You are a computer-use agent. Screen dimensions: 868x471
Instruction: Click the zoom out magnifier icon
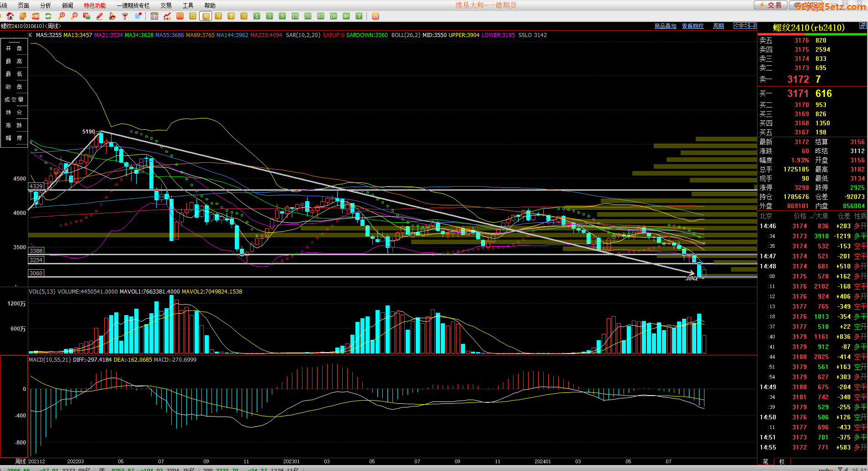pyautogui.click(x=74, y=16)
